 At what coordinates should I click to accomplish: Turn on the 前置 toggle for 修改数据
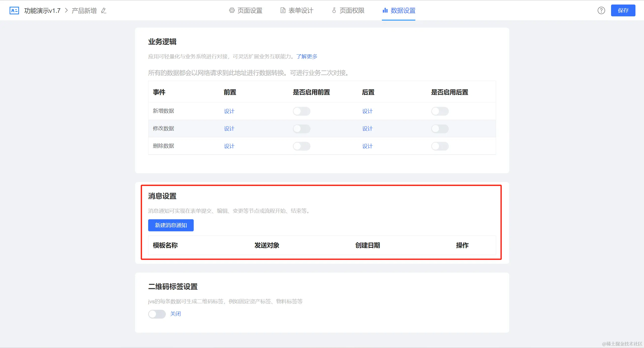pyautogui.click(x=301, y=129)
